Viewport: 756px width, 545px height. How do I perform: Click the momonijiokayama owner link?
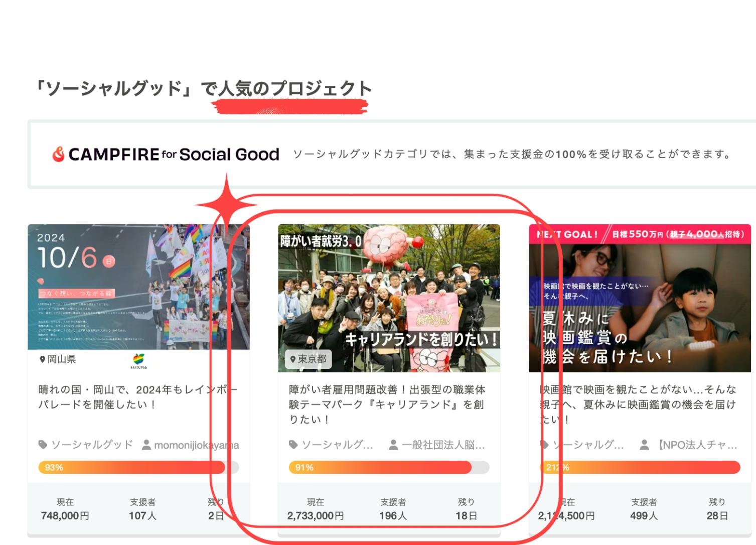196,445
